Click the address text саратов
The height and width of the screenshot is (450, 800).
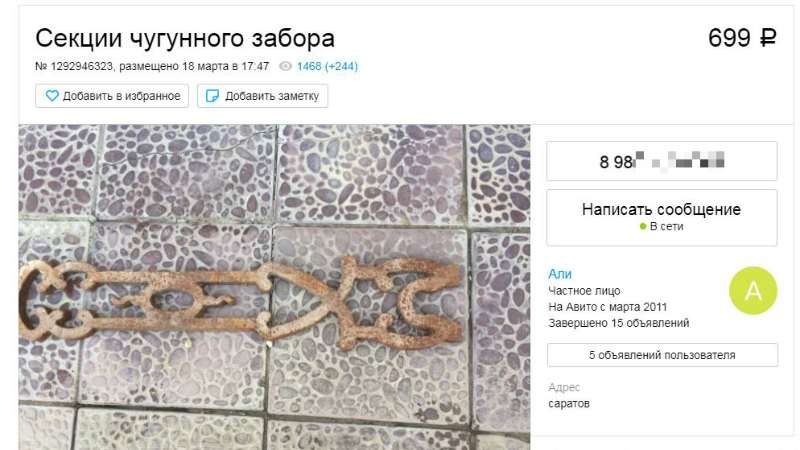point(569,404)
